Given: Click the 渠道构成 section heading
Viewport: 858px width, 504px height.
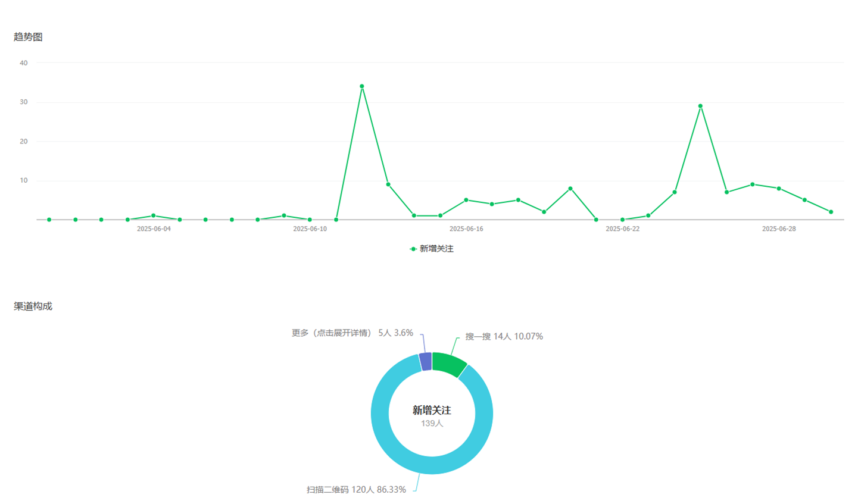Looking at the screenshot, I should click(33, 306).
